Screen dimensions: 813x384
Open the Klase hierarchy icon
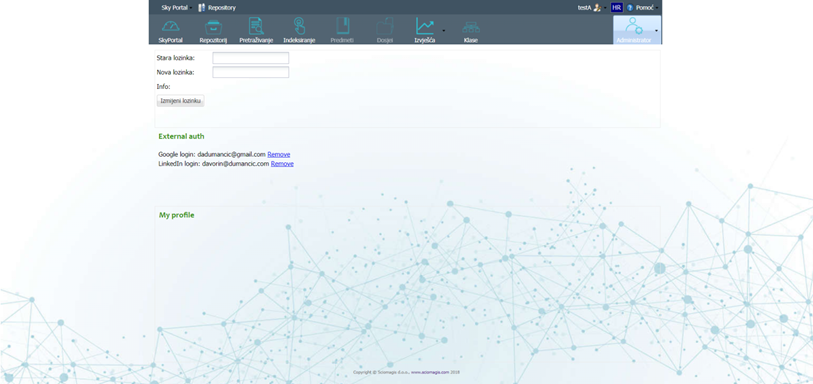pyautogui.click(x=471, y=27)
